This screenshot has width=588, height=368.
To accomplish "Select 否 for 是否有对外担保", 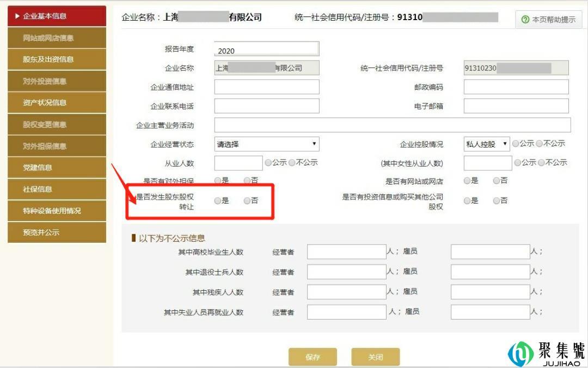I will point(248,181).
